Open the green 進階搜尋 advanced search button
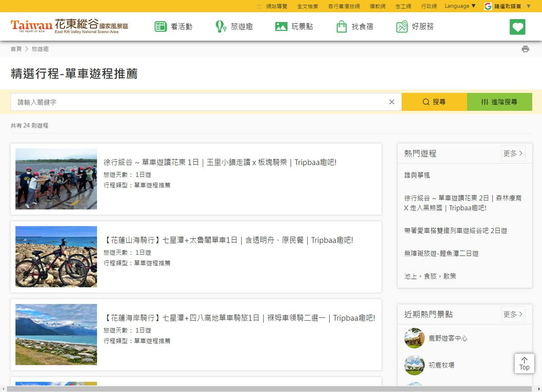Viewport: 542px width, 392px height. pyautogui.click(x=500, y=102)
